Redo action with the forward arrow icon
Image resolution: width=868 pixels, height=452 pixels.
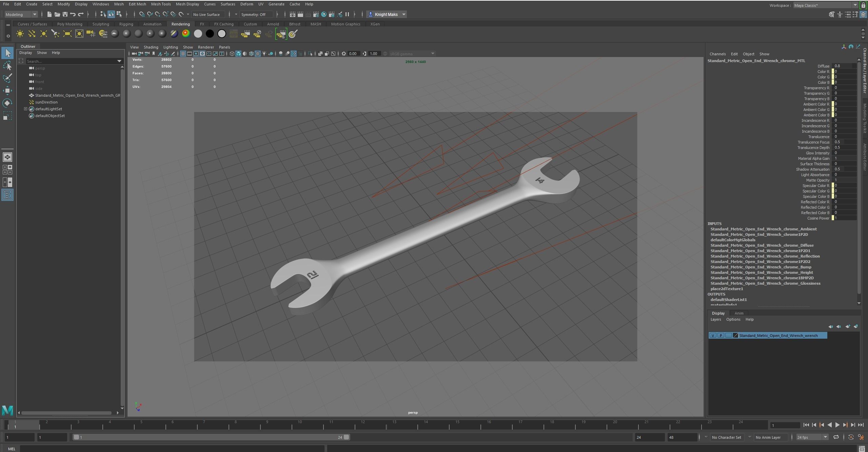(x=81, y=14)
